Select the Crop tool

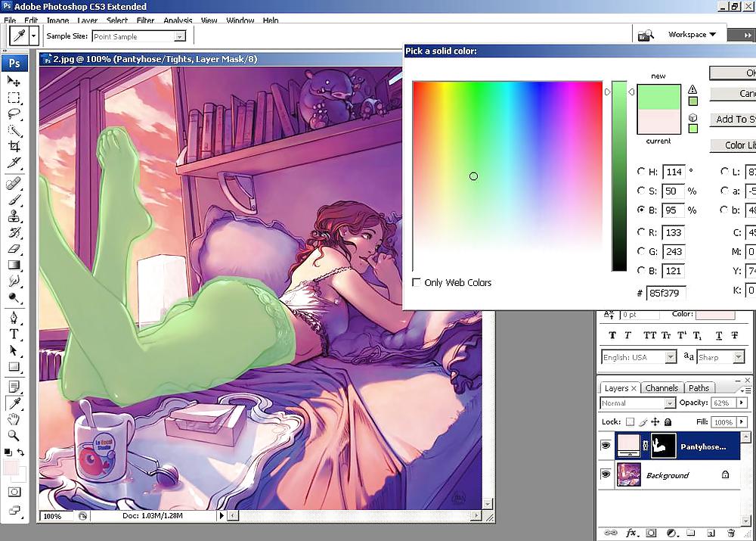tap(14, 146)
